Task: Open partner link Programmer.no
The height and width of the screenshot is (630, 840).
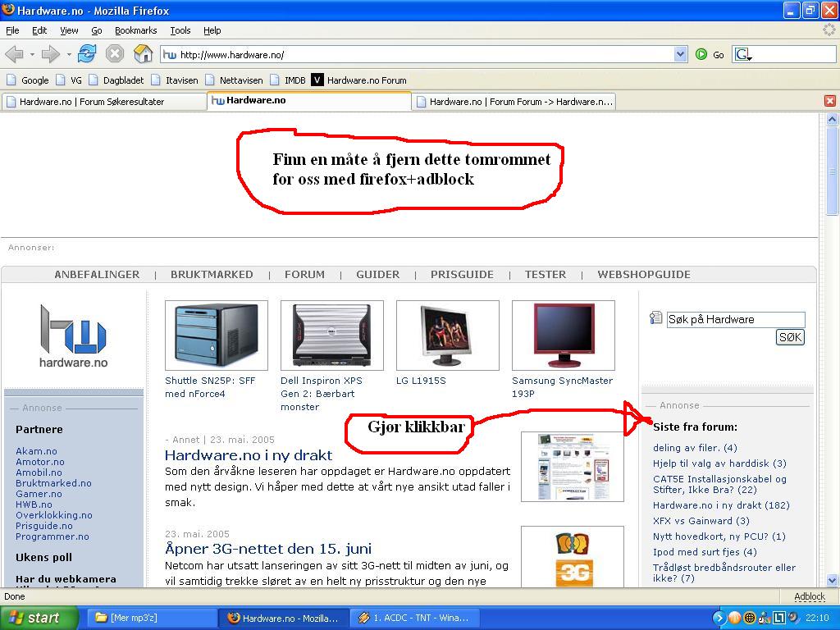Action: [x=52, y=536]
